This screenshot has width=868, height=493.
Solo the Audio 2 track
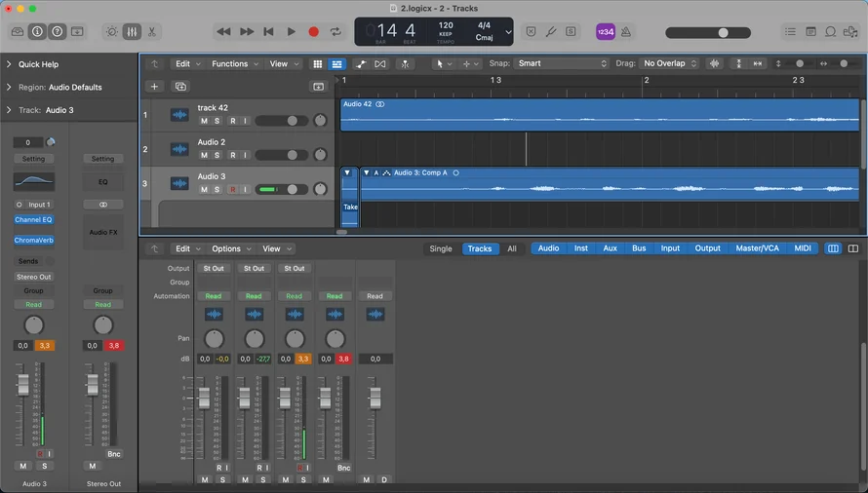[x=217, y=155]
